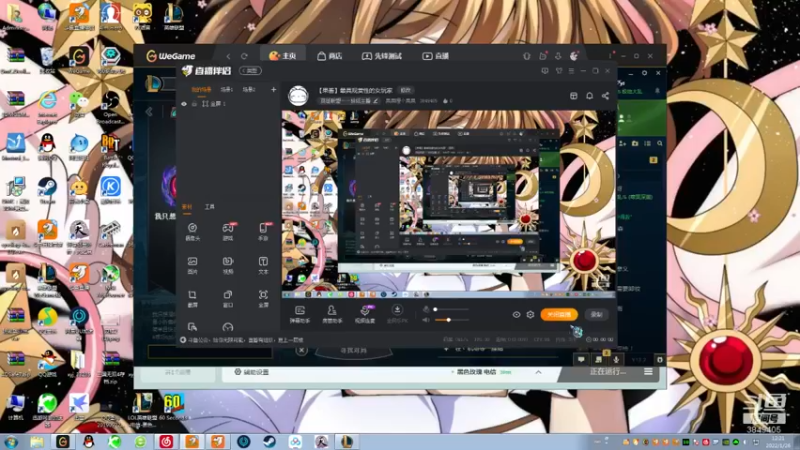Open stream settings gear icon

pos(530,315)
